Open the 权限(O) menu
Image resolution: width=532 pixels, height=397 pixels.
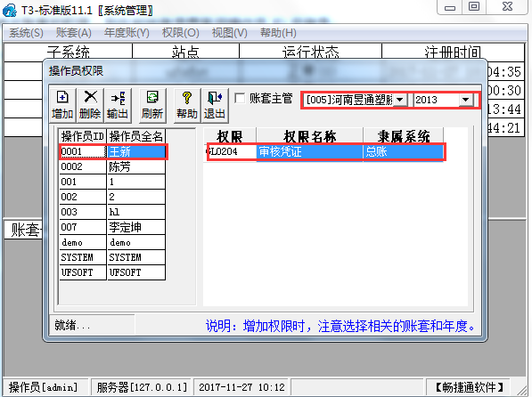(x=181, y=33)
